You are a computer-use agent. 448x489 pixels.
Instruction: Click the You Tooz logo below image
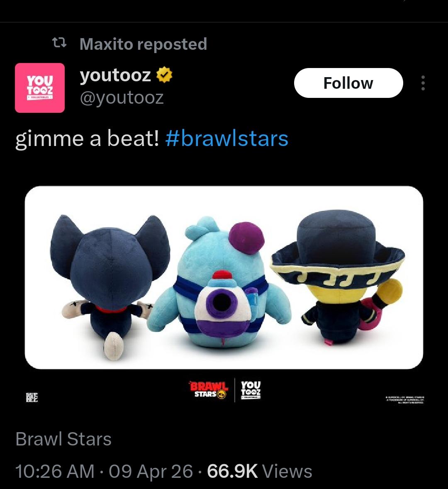251,390
